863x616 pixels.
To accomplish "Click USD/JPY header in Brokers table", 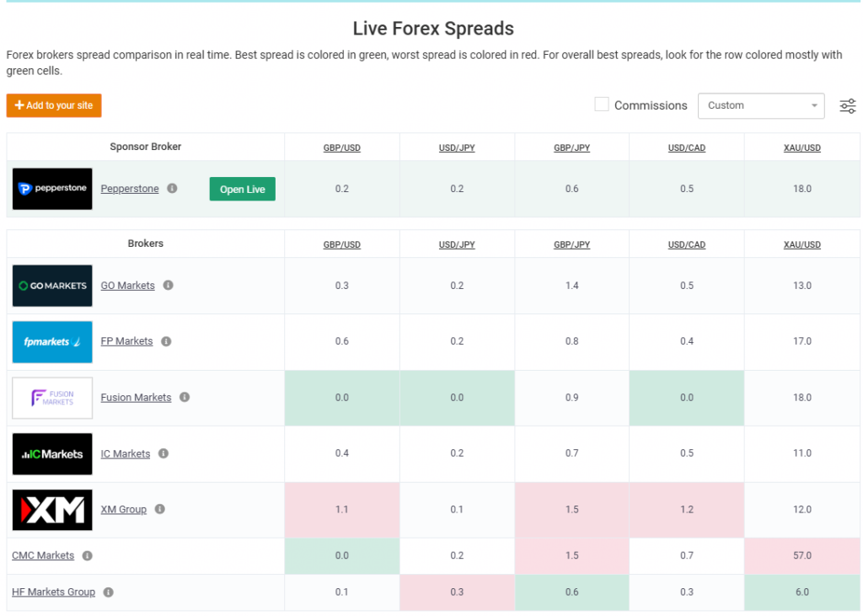I will [457, 245].
